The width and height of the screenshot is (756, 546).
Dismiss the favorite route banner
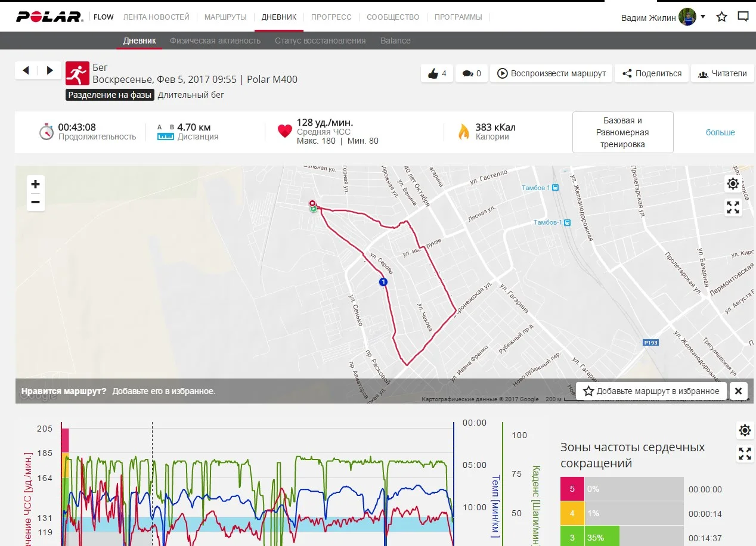coord(738,391)
